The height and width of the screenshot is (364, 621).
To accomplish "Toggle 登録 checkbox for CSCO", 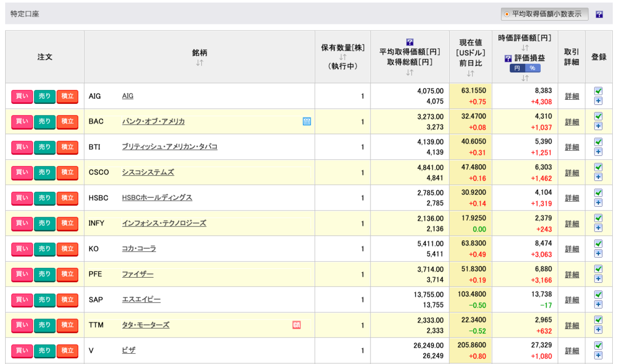I will [x=598, y=167].
